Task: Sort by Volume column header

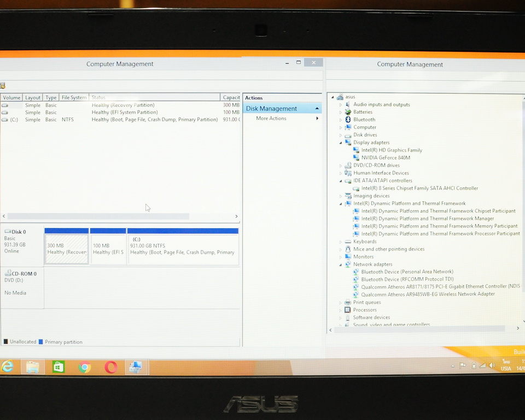Action: pos(11,97)
